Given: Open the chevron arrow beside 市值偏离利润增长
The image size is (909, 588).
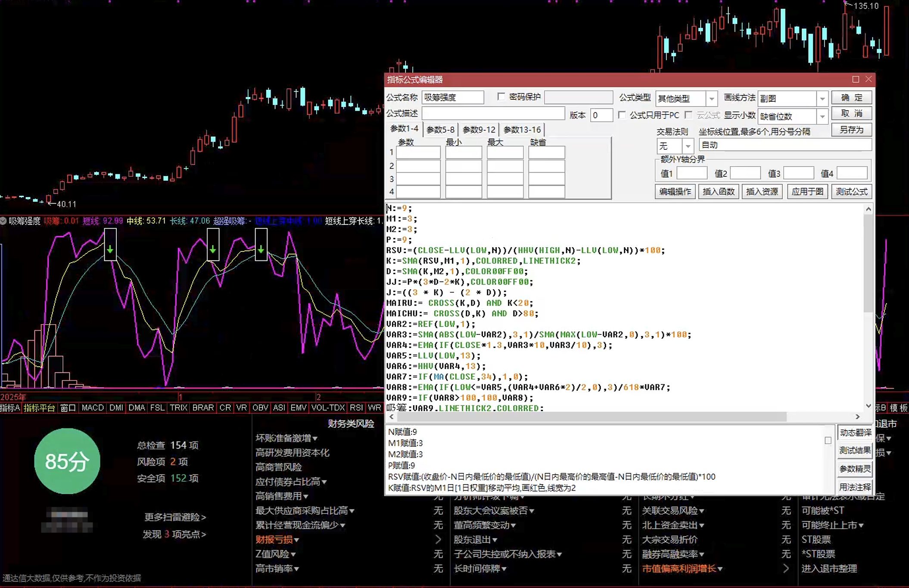Looking at the screenshot, I should (786, 568).
